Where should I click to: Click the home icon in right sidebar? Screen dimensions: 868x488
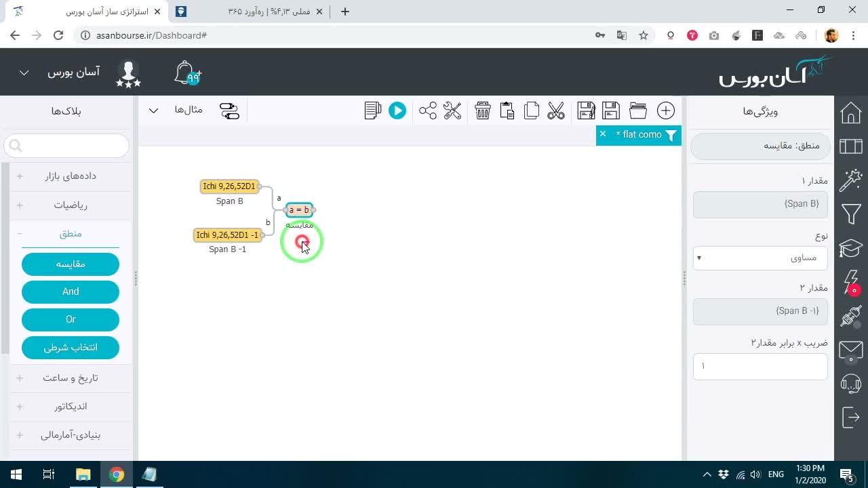pyautogui.click(x=851, y=113)
